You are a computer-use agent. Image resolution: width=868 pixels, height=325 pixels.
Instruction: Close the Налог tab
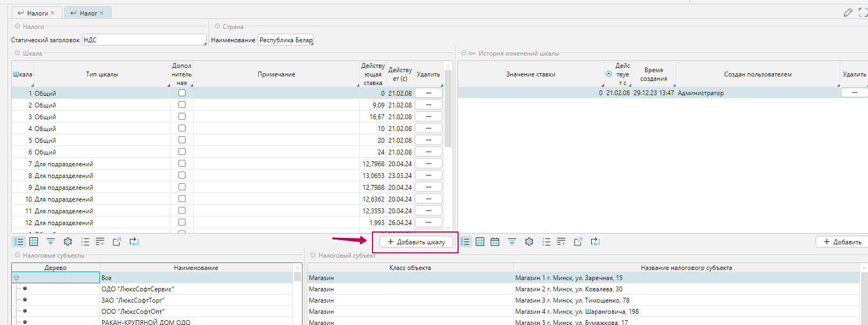(x=102, y=13)
